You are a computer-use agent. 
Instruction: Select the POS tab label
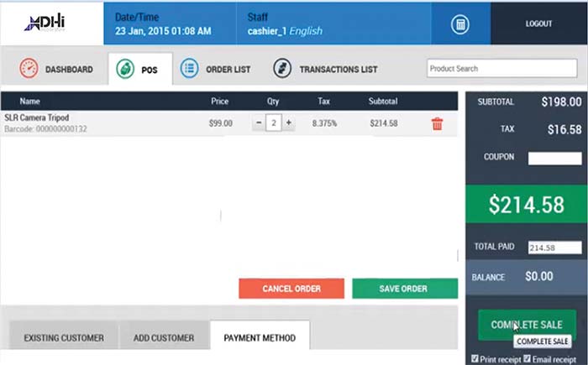(150, 70)
